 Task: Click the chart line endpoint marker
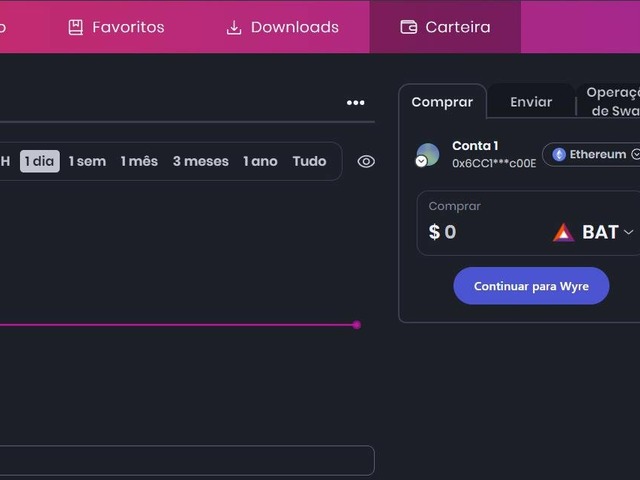357,324
